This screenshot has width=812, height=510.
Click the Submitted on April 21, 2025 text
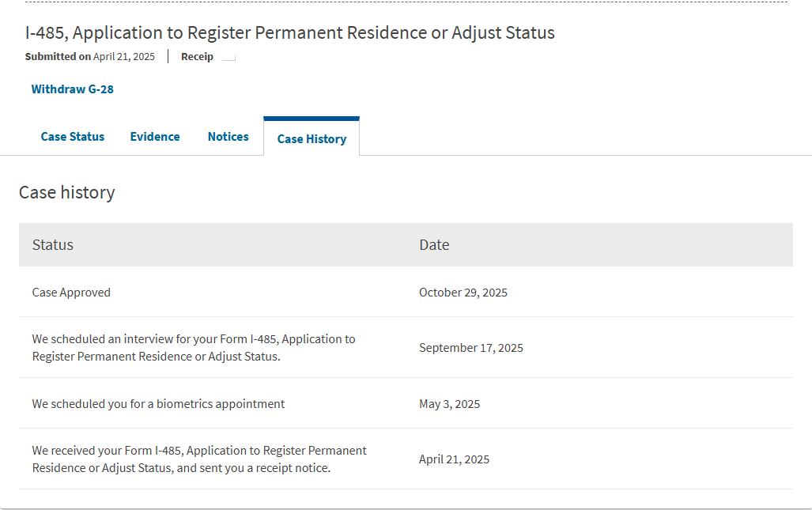pyautogui.click(x=90, y=57)
